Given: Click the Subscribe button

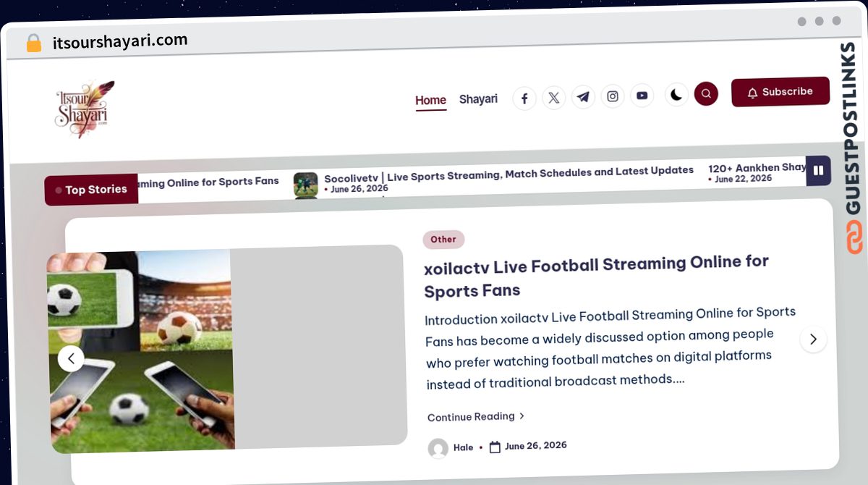Looking at the screenshot, I should click(780, 92).
